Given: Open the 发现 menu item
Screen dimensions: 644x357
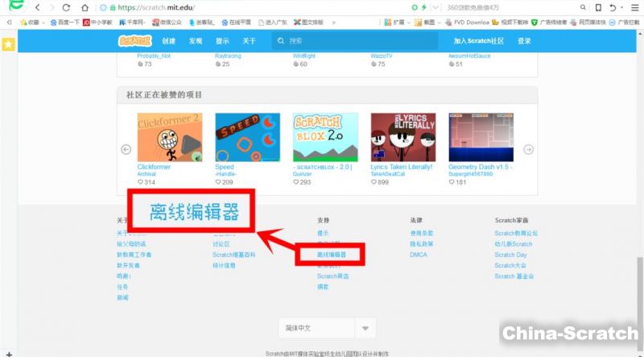Looking at the screenshot, I should click(196, 40).
